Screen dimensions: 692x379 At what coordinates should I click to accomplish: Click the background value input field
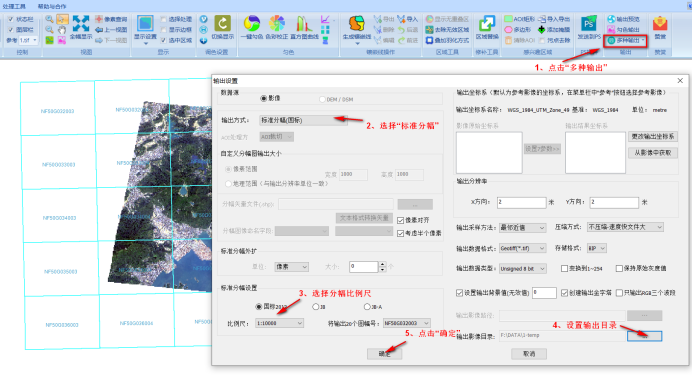544,293
